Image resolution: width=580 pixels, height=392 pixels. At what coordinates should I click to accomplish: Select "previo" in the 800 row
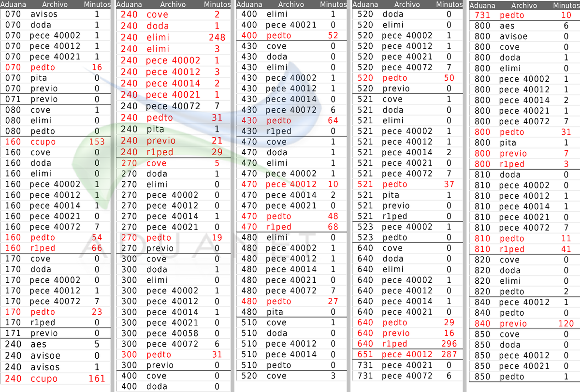click(513, 153)
